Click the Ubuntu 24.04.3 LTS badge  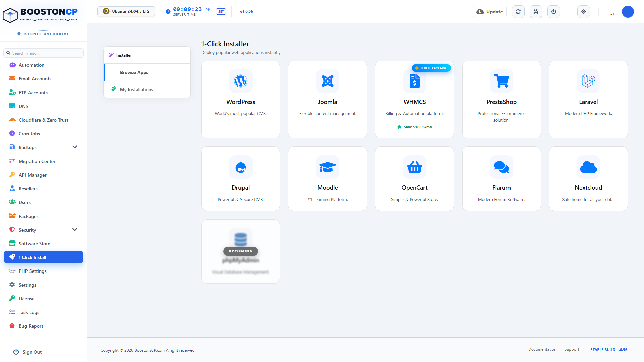[x=126, y=11]
